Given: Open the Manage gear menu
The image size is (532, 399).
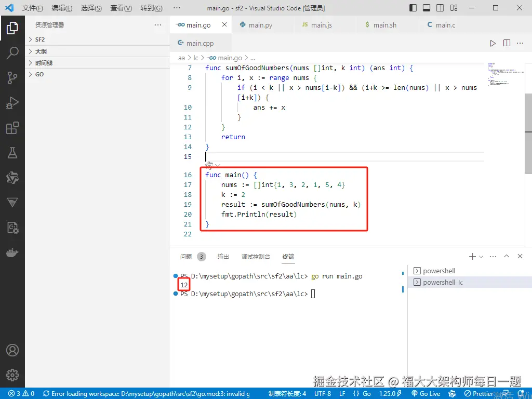Looking at the screenshot, I should coord(12,375).
